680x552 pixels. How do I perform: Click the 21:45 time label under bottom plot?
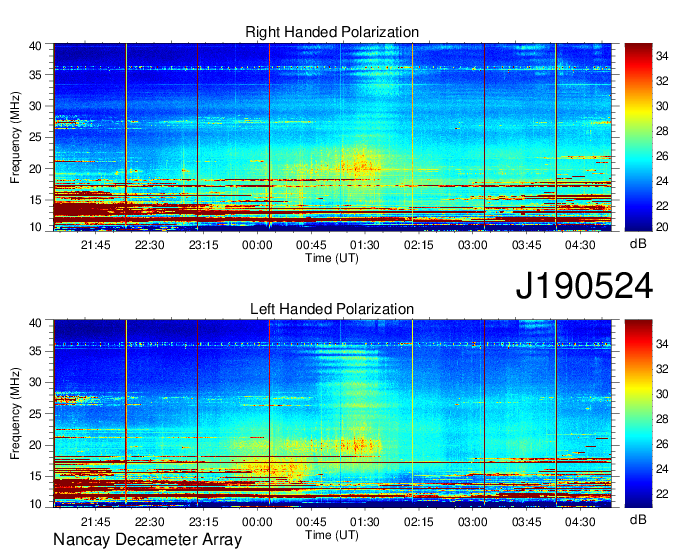(95, 521)
